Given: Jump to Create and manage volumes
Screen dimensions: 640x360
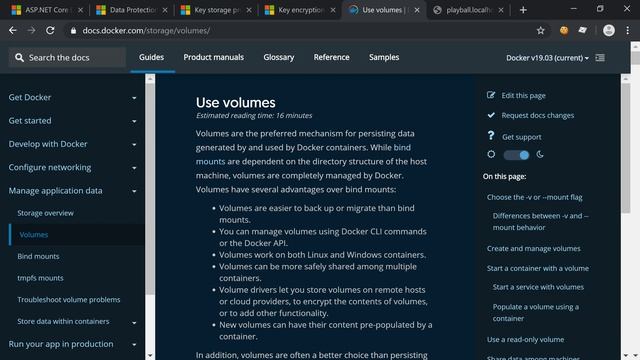Looking at the screenshot, I should point(533,249).
